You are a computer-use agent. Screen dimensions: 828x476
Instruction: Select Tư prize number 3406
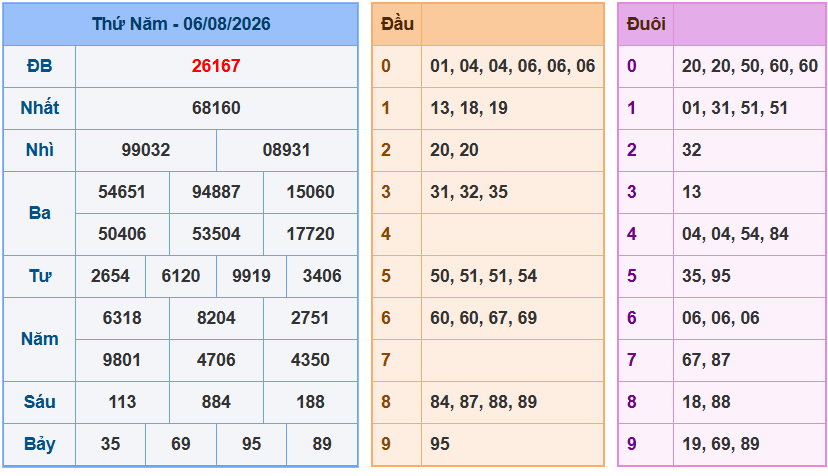pyautogui.click(x=322, y=276)
